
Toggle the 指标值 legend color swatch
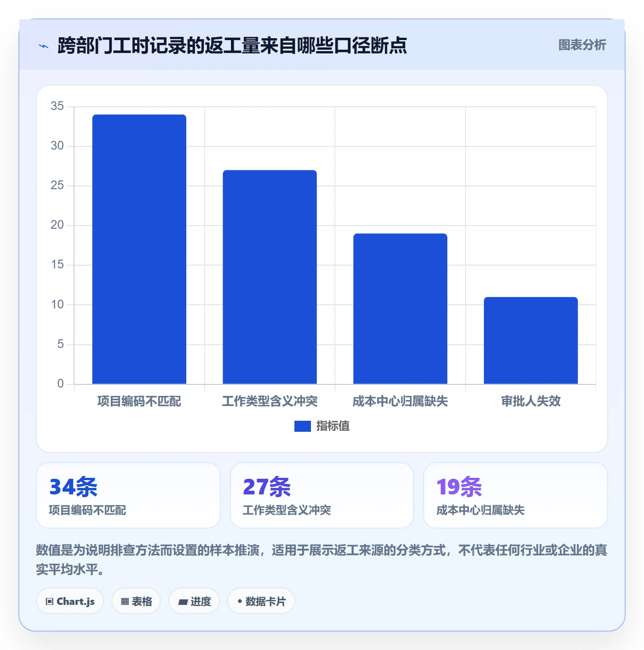pyautogui.click(x=302, y=426)
